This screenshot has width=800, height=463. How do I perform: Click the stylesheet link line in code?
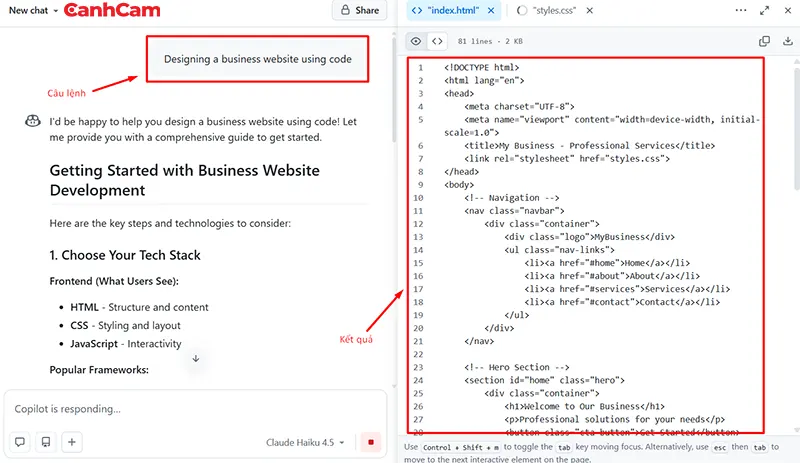click(x=567, y=159)
